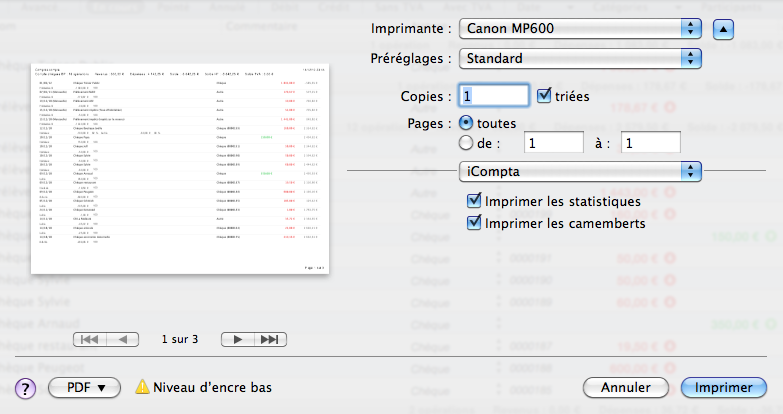Select the 'de' page range radio button

pos(466,143)
